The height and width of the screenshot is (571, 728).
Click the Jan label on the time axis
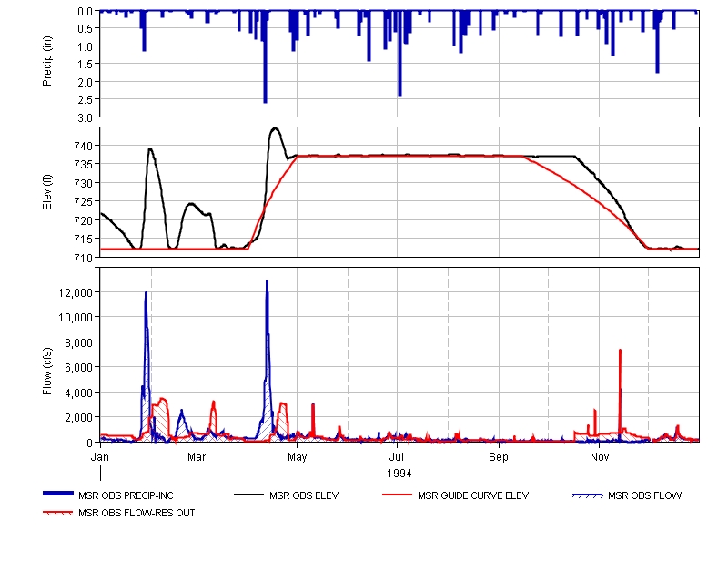click(x=100, y=455)
